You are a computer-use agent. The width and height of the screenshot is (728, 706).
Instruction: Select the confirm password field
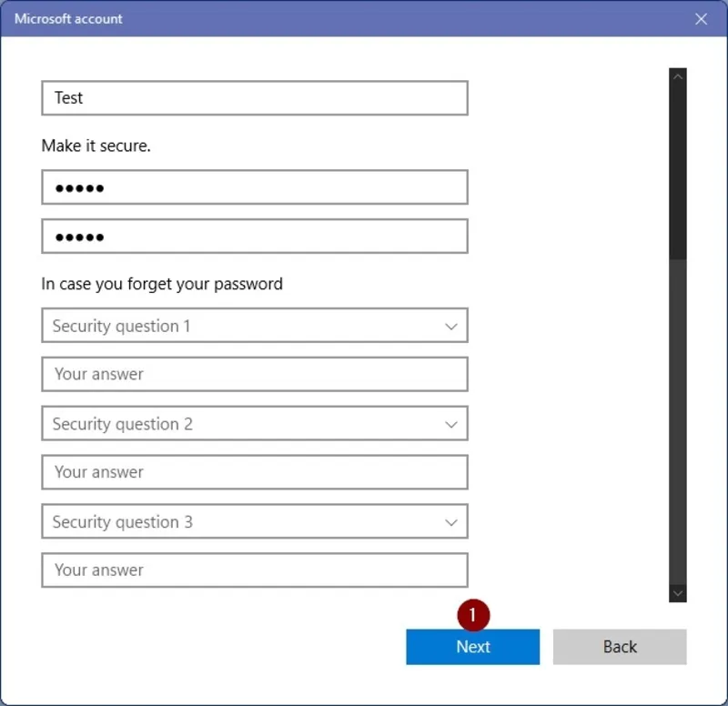pos(255,237)
